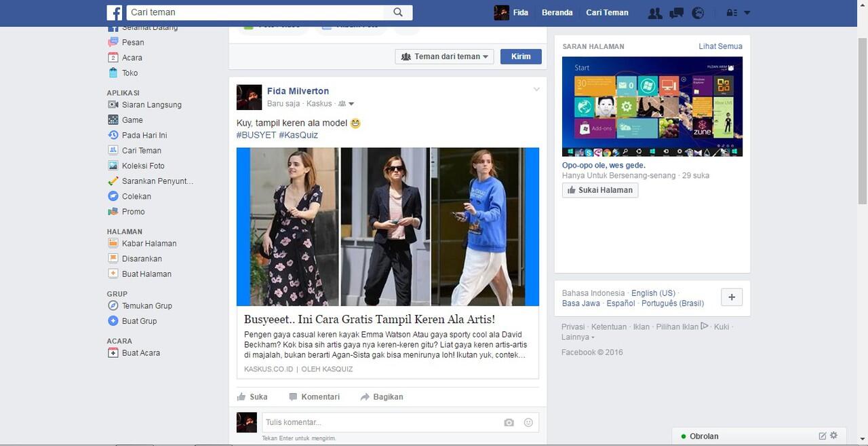Screen dimensions: 868x446
Task: Click the Kirim button
Action: click(x=521, y=56)
